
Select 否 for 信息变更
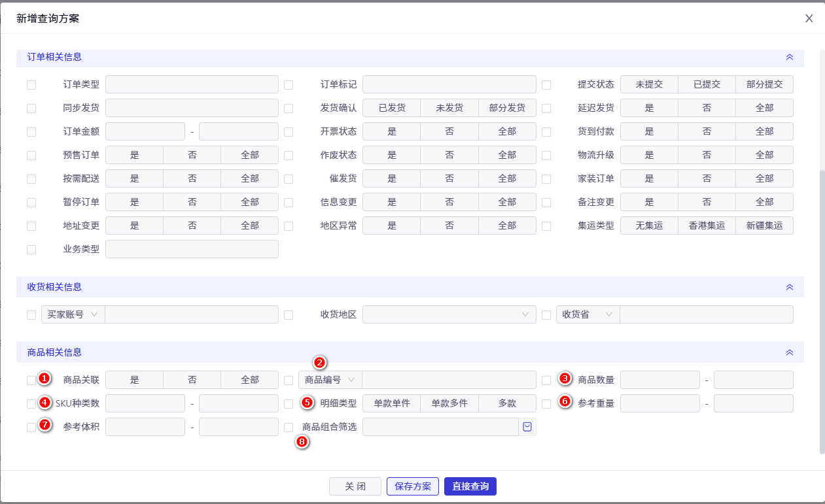pyautogui.click(x=449, y=202)
